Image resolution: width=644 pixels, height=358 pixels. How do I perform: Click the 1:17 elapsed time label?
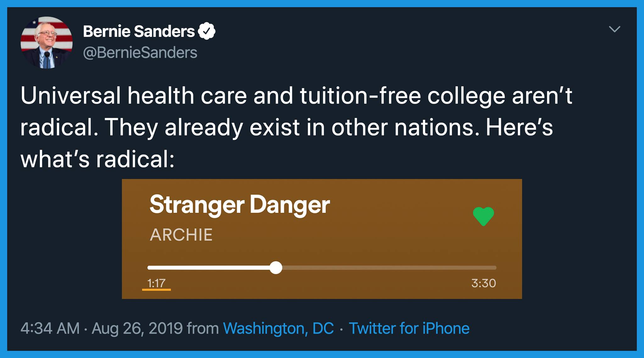coord(156,283)
